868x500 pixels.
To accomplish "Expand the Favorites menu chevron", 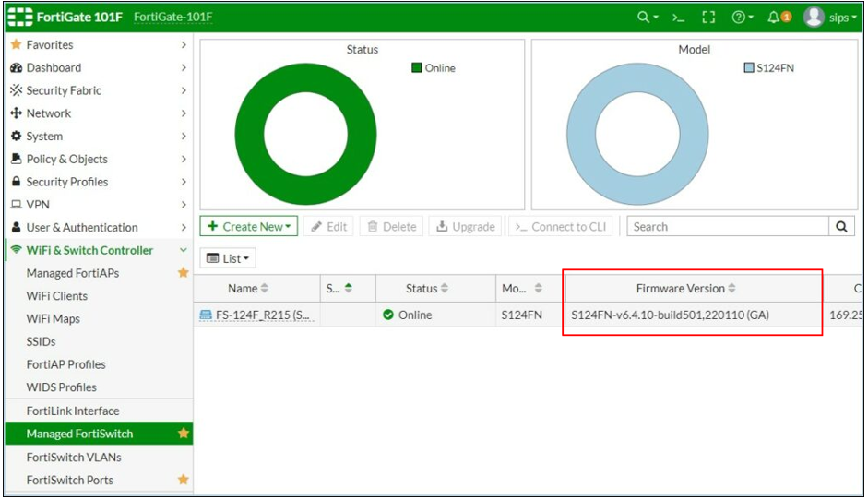I will coord(184,45).
